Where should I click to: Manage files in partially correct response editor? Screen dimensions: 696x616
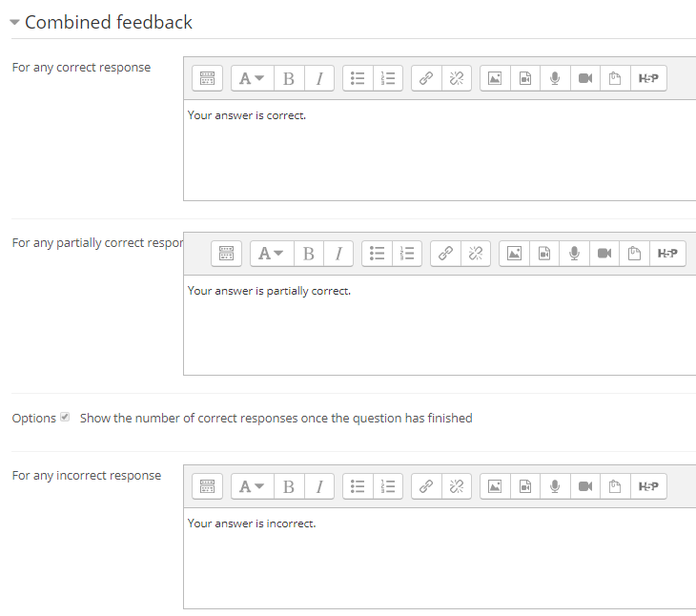(634, 254)
